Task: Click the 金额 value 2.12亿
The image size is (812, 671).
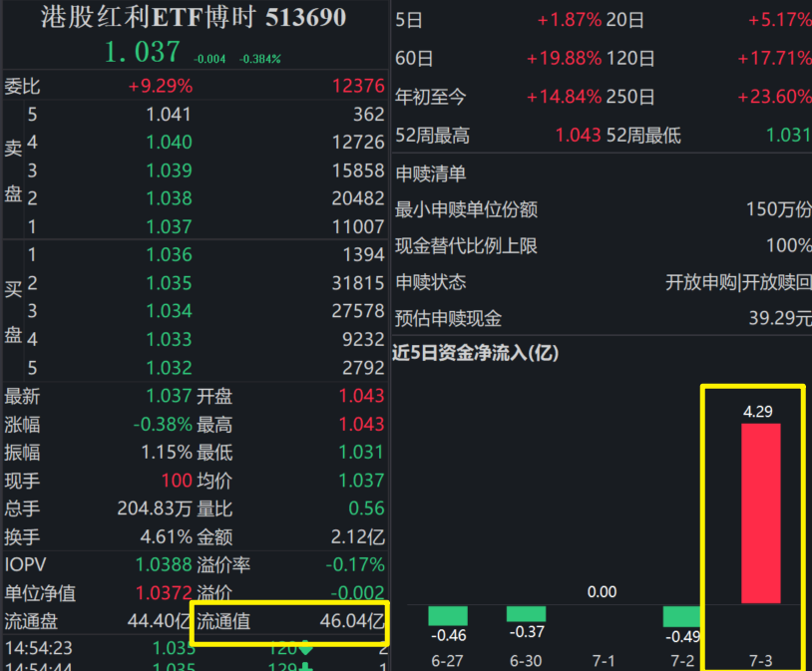Action: (x=358, y=537)
